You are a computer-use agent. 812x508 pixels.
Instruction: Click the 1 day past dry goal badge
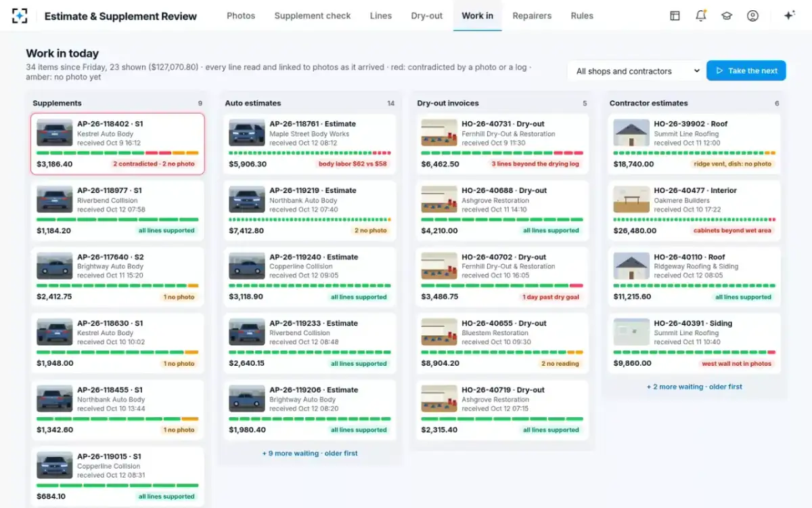[551, 297]
